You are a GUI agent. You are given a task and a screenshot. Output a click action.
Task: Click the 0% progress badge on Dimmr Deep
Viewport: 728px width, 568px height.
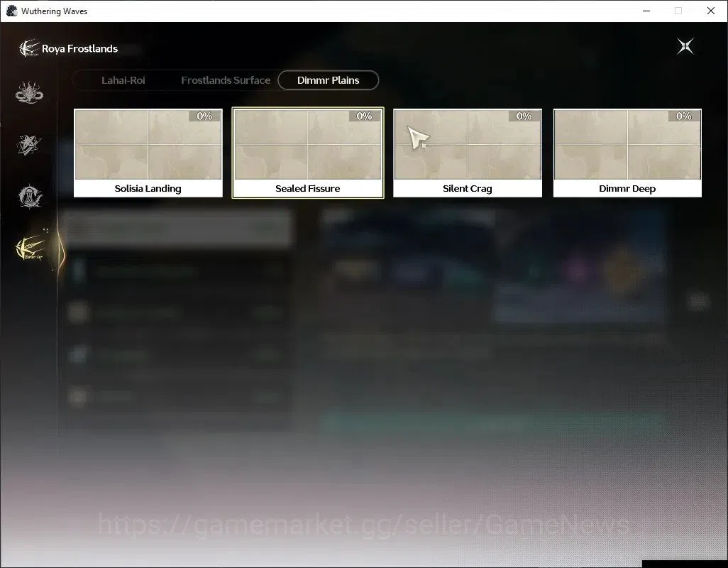point(684,116)
